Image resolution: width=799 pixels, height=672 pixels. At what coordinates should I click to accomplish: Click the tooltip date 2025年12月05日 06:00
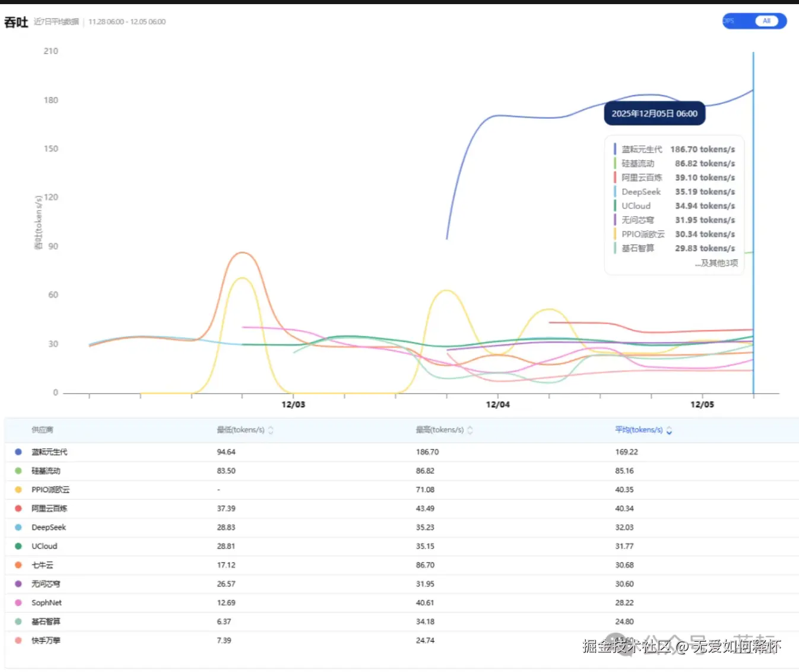click(x=655, y=113)
